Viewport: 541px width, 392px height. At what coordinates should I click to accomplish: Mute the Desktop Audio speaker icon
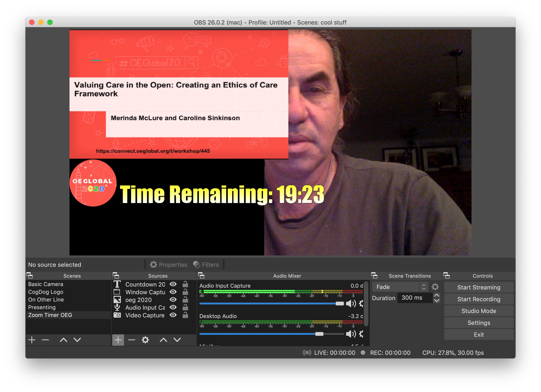(x=350, y=334)
